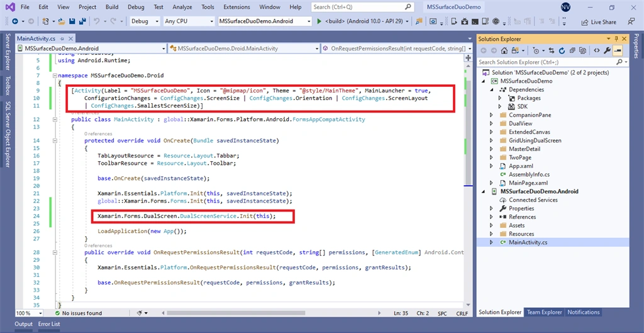Switch to the Notifications tab
Image resolution: width=644 pixels, height=333 pixels.
pyautogui.click(x=583, y=312)
